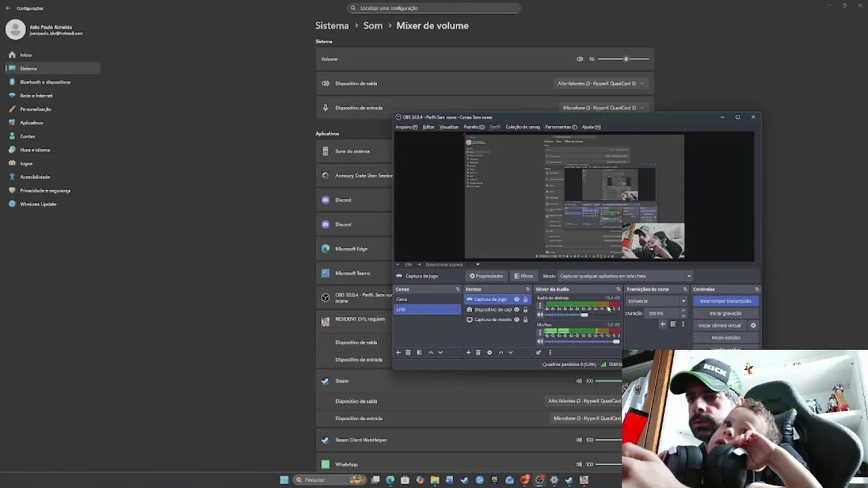The width and height of the screenshot is (868, 488).
Task: Delete the selected scene in Cenas panel
Action: (408, 352)
